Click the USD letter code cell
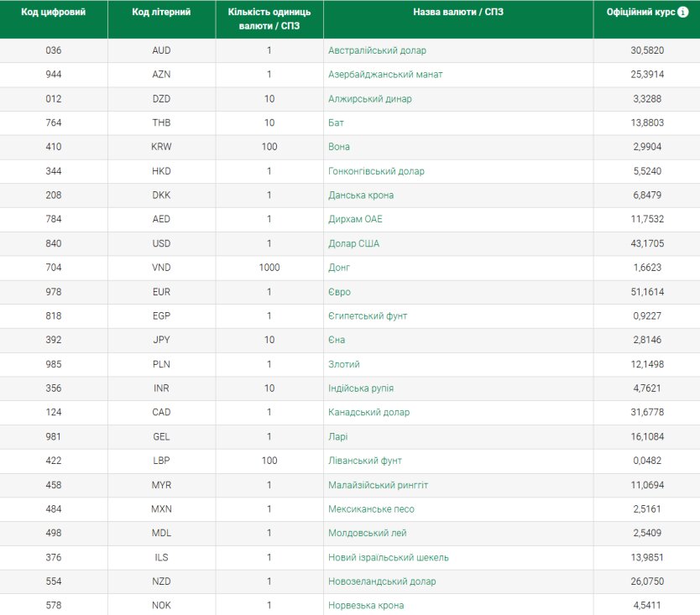 pos(161,244)
